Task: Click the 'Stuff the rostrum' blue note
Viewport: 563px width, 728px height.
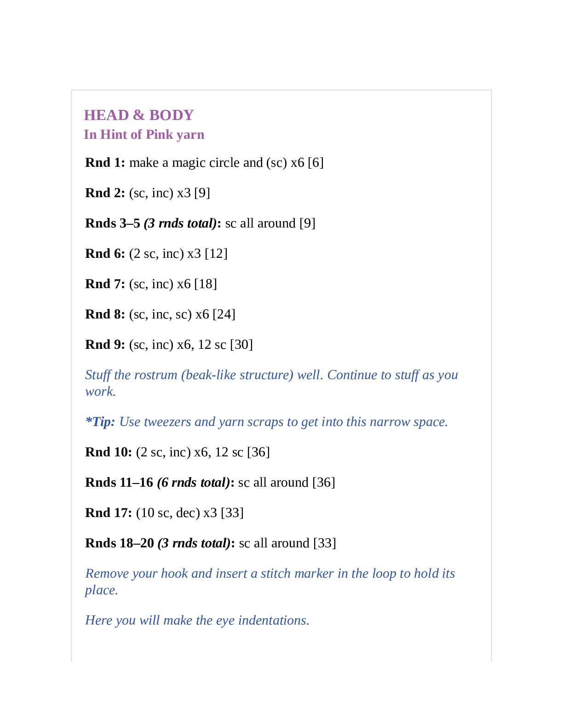Action: [271, 383]
